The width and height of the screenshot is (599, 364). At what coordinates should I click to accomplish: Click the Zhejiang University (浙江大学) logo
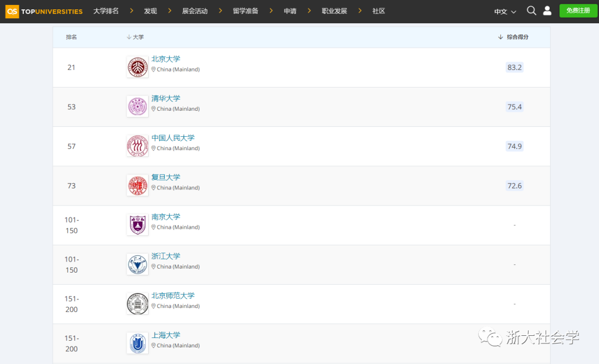(138, 264)
